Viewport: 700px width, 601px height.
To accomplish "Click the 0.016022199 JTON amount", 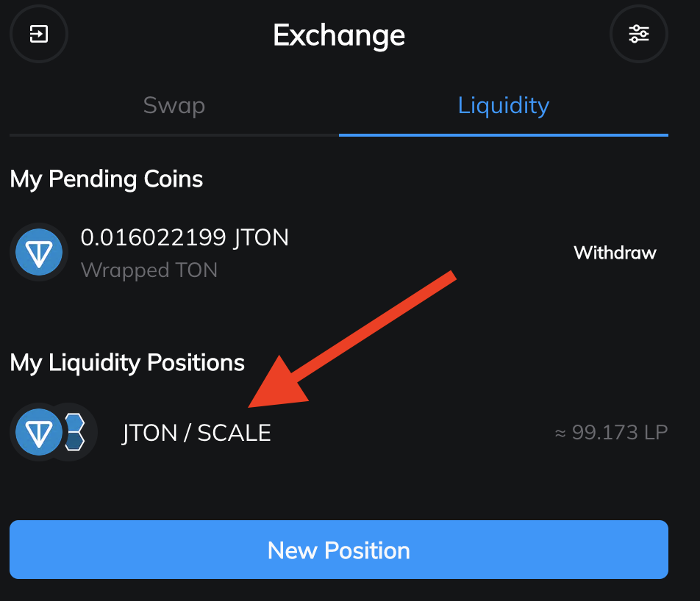I will (185, 237).
